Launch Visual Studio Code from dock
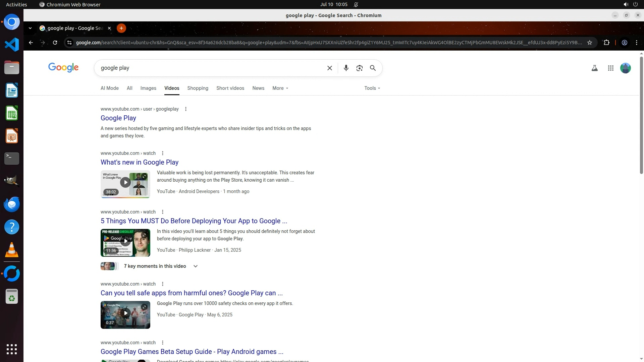The height and width of the screenshot is (362, 644). pyautogui.click(x=12, y=45)
